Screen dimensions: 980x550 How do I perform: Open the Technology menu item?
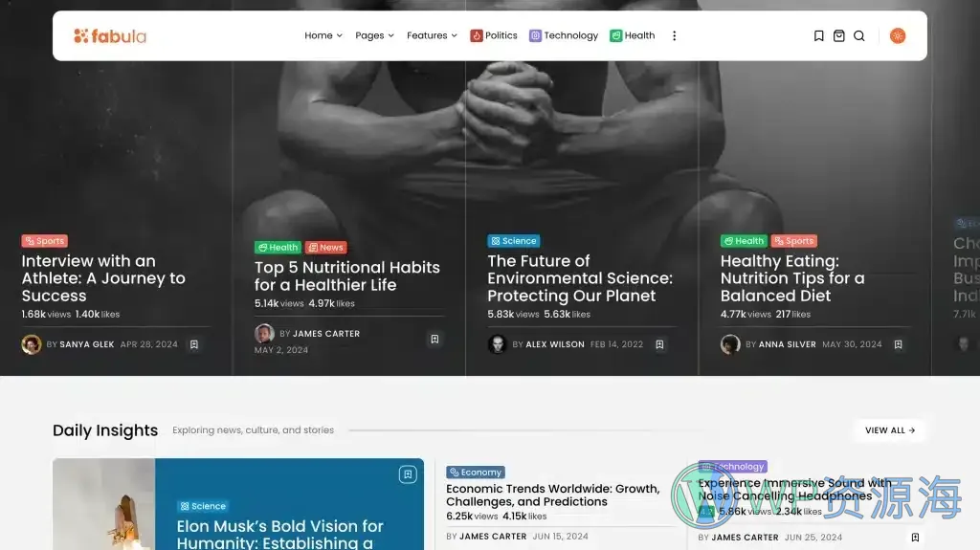pyautogui.click(x=564, y=36)
